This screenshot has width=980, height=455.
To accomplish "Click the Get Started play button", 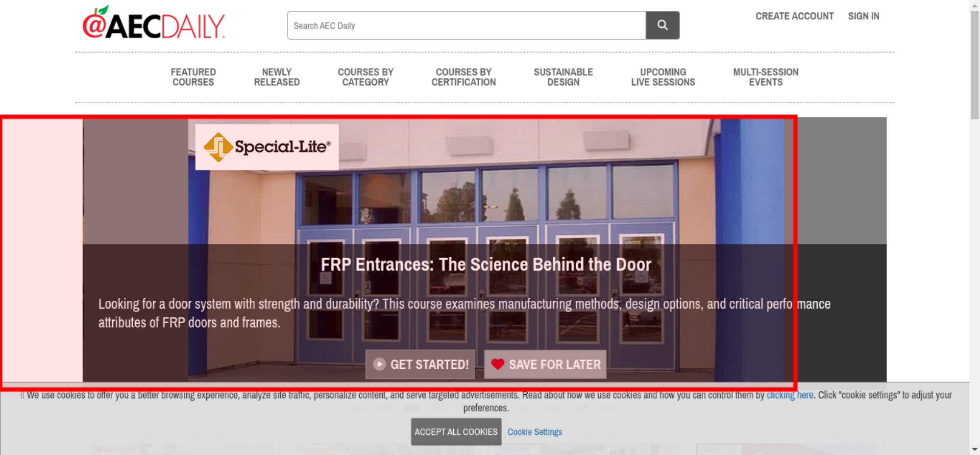I will point(420,364).
